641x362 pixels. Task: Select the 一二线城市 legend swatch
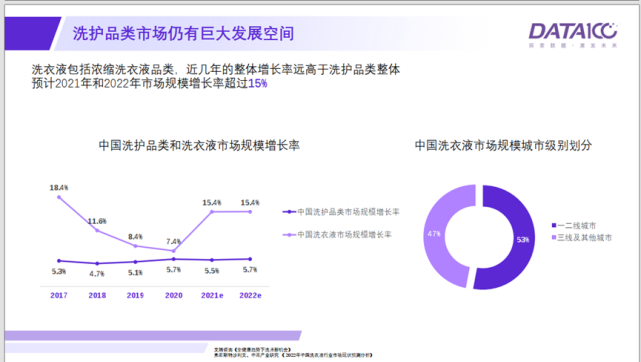coord(554,225)
